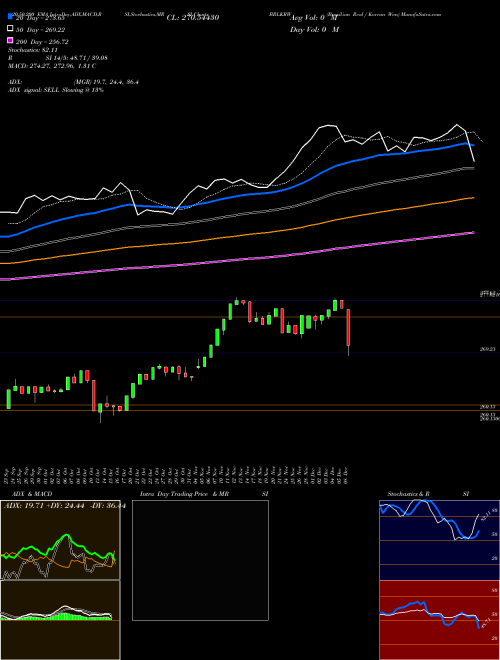Click the blue Stochastics chart panel
This screenshot has height=660, width=500.
pyautogui.click(x=439, y=540)
